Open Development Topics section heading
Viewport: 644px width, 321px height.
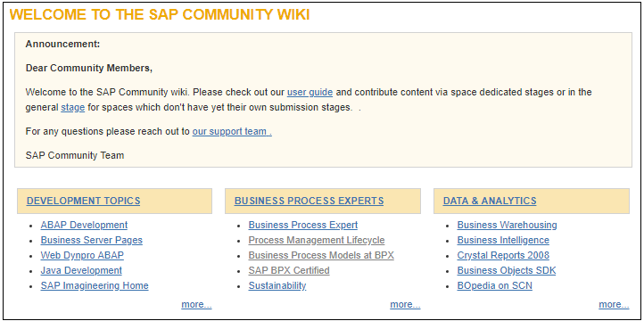tap(83, 201)
